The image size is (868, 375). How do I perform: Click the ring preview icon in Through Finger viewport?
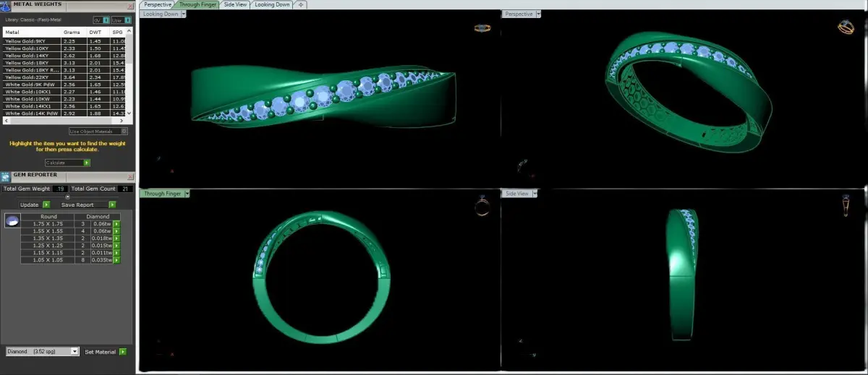(x=482, y=207)
